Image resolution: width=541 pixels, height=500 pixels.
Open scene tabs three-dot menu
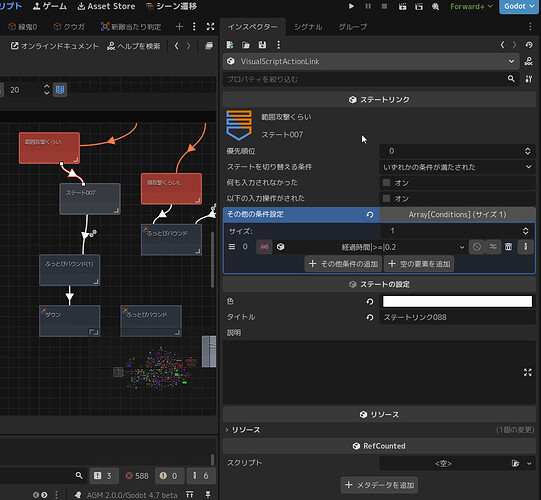[x=194, y=27]
